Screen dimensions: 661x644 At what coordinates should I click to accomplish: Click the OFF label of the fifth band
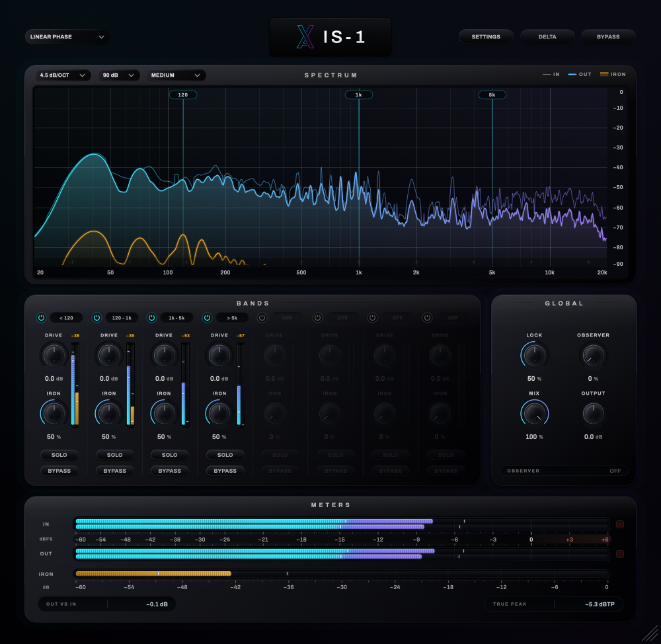click(287, 318)
